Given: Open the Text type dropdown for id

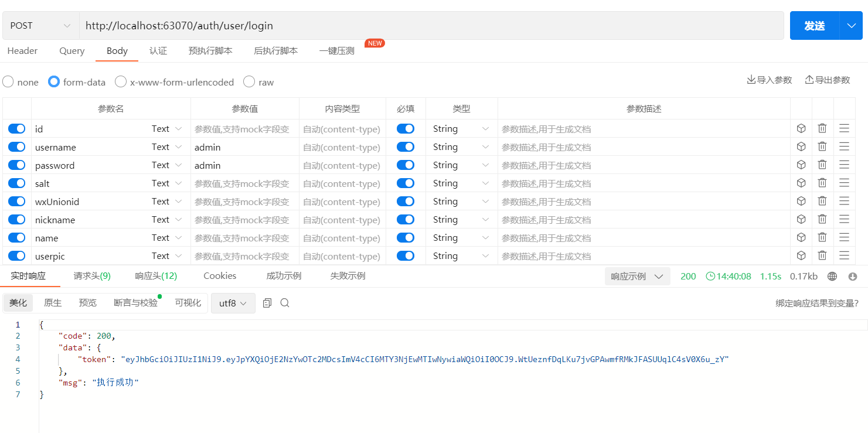Looking at the screenshot, I should (167, 129).
